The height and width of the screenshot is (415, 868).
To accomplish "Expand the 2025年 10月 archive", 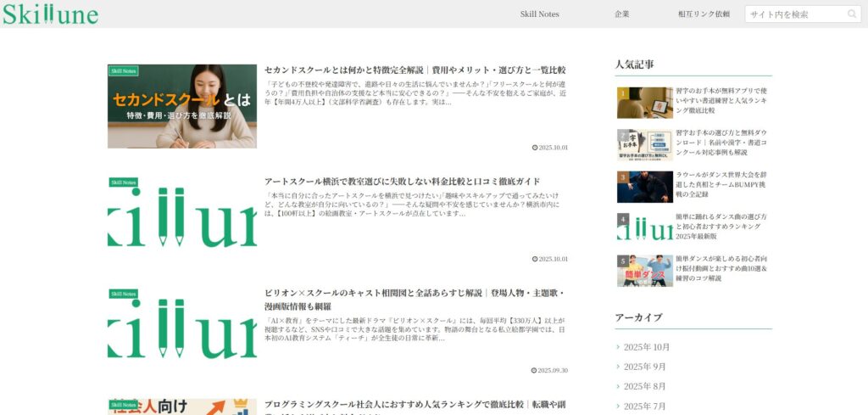I will pyautogui.click(x=647, y=347).
